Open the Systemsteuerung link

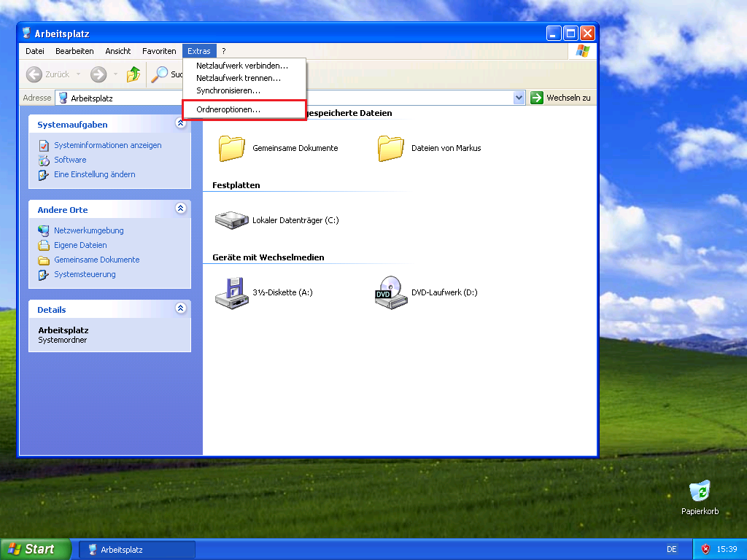click(x=85, y=274)
